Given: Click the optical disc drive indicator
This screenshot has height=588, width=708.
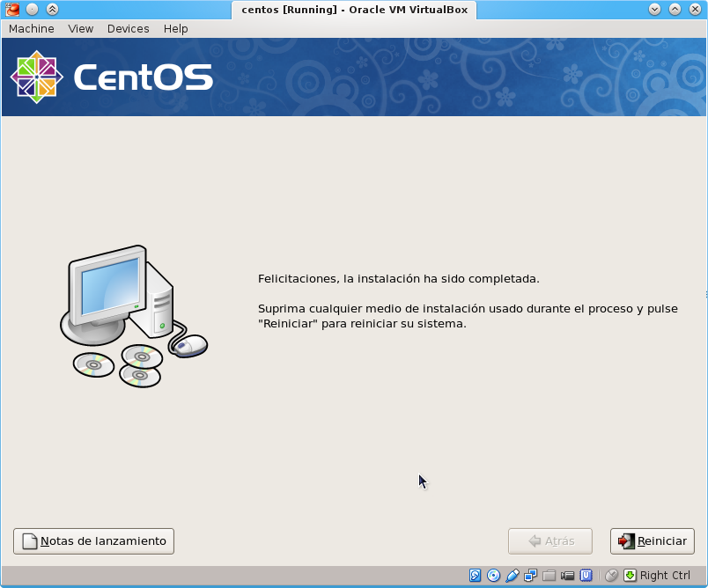Looking at the screenshot, I should click(493, 576).
